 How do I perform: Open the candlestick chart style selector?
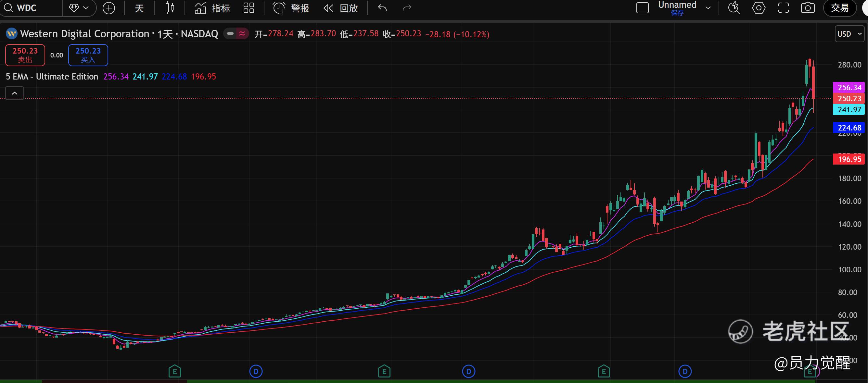click(x=170, y=8)
